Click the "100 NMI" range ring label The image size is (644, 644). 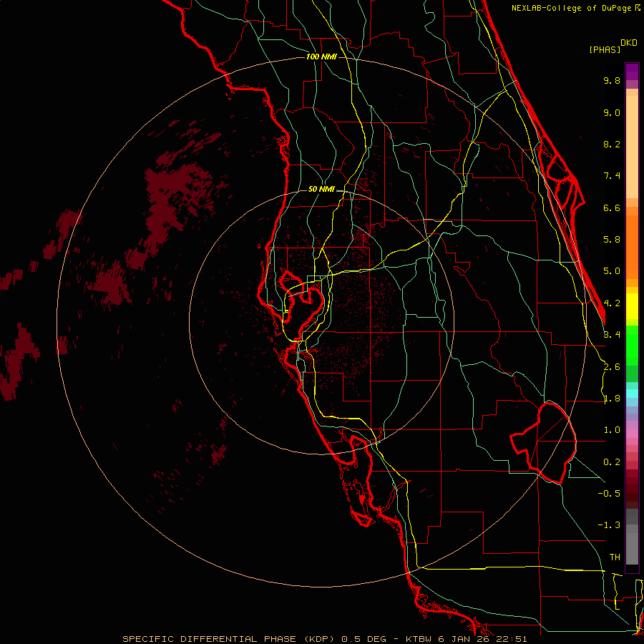point(321,57)
